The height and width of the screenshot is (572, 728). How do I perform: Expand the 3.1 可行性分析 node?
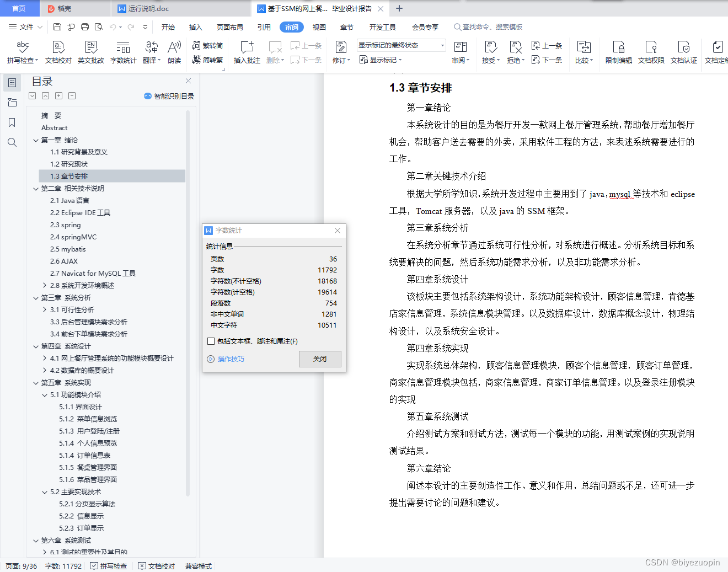coord(45,310)
